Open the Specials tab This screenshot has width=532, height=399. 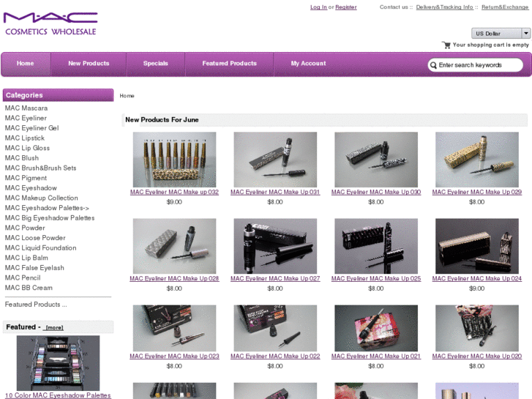[x=155, y=64]
